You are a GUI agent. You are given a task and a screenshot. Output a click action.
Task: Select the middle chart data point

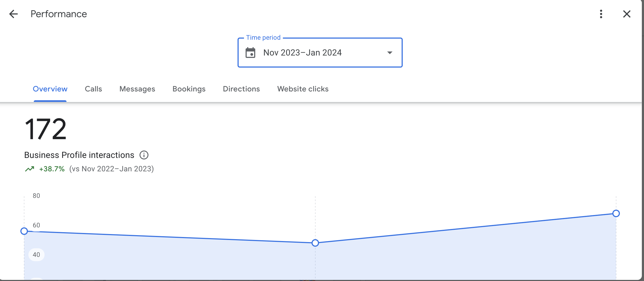pyautogui.click(x=315, y=243)
